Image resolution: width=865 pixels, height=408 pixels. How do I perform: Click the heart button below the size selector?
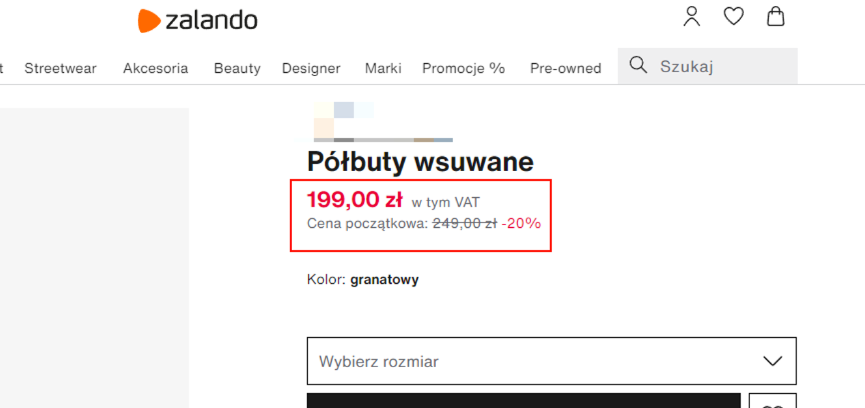(x=772, y=402)
